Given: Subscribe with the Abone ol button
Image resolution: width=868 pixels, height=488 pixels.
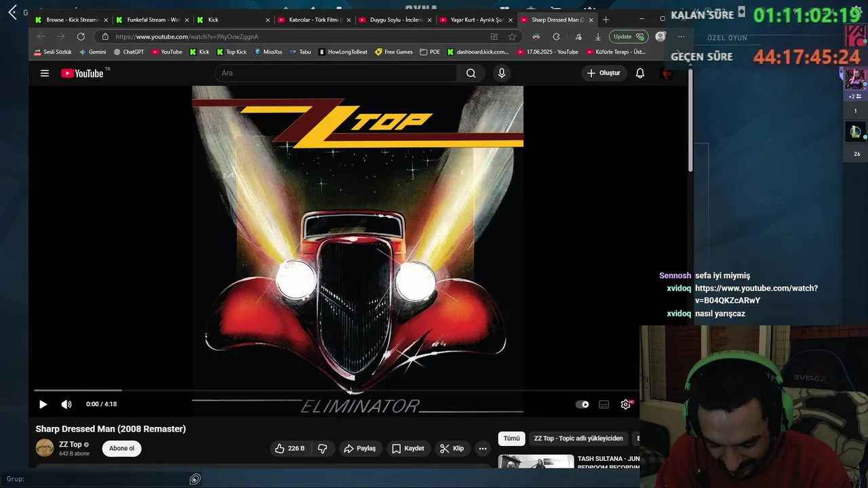Looking at the screenshot, I should click(x=122, y=449).
